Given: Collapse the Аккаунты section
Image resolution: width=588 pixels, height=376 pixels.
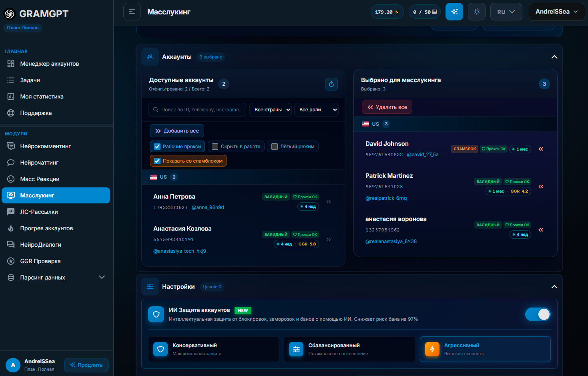Looking at the screenshot, I should [554, 57].
